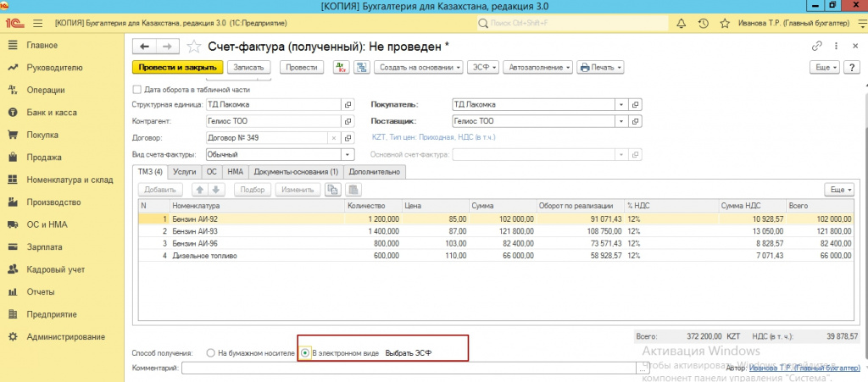Image resolution: width=868 pixels, height=382 pixels.
Task: Show Дт/Кт document postings
Action: (342, 68)
